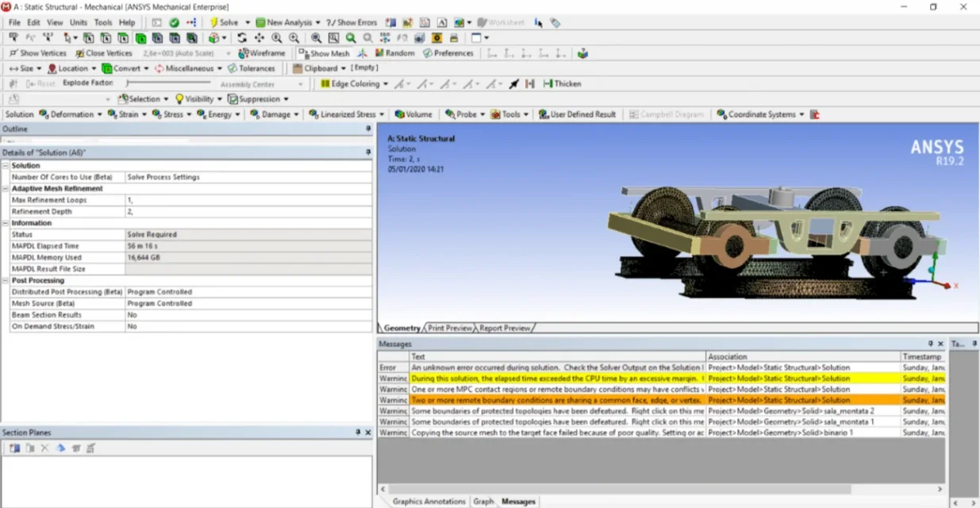Open the Tools results menu button
The width and height of the screenshot is (980, 508).
509,114
